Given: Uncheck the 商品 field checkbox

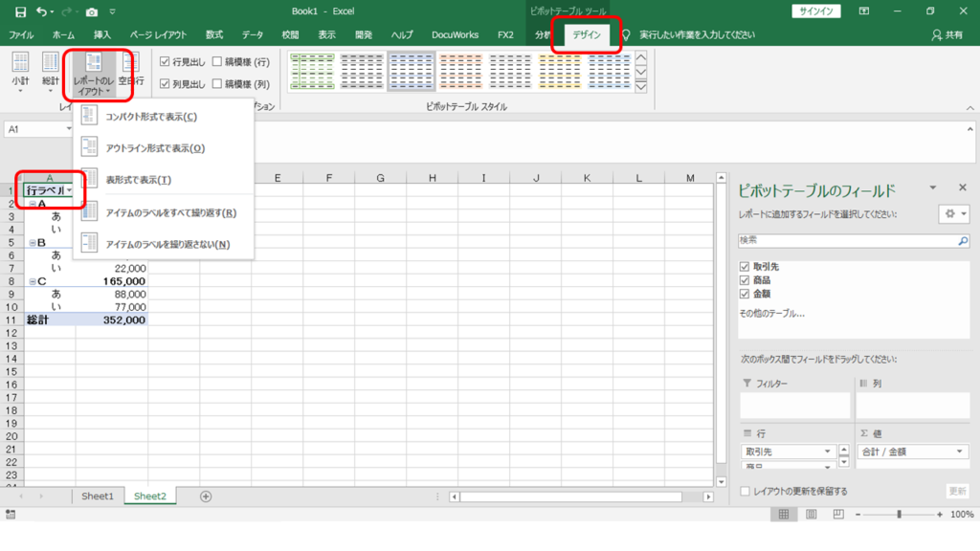Looking at the screenshot, I should click(745, 280).
